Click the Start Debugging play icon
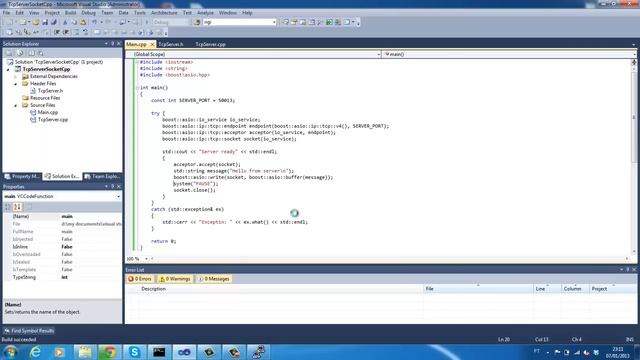The width and height of the screenshot is (640, 360). coord(147,22)
